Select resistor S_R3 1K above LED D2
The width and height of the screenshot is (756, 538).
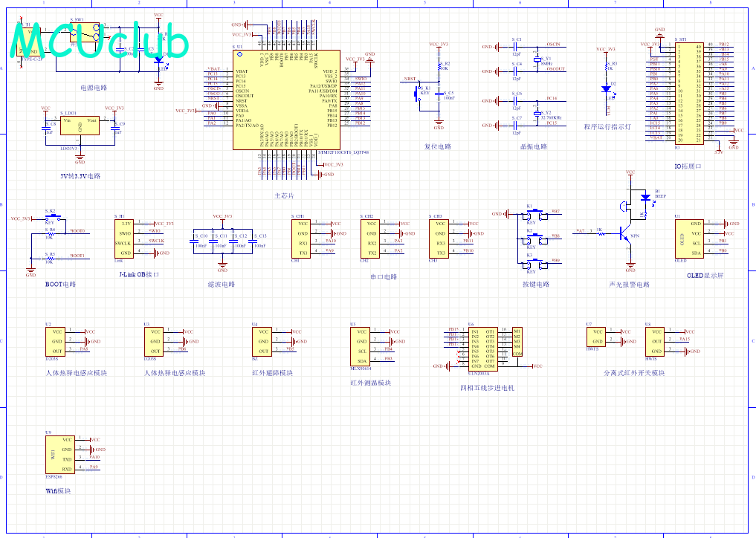pyautogui.click(x=607, y=67)
